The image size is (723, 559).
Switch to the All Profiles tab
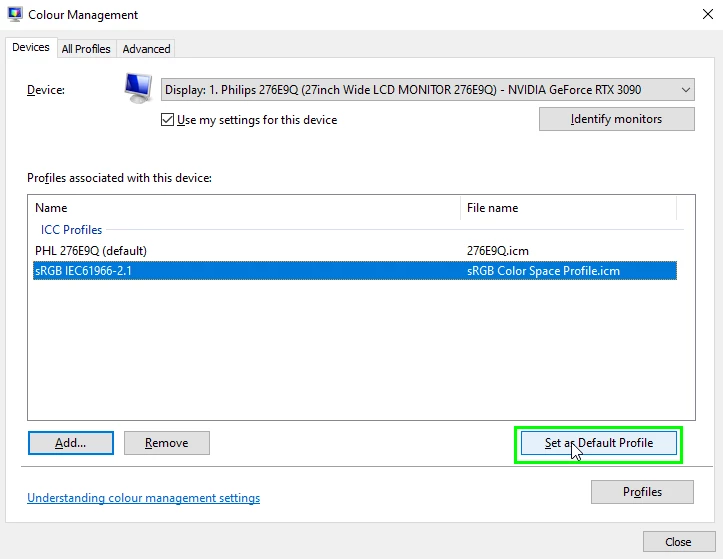coord(86,49)
